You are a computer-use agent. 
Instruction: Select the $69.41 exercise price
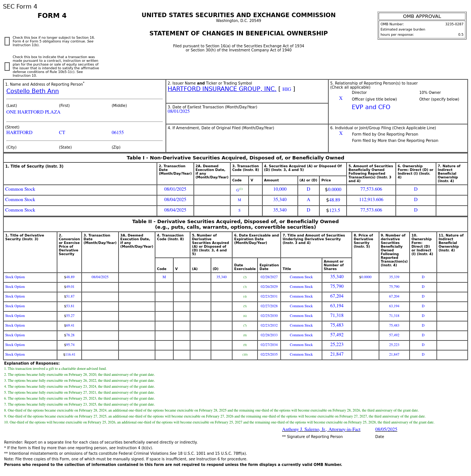click(x=69, y=326)
